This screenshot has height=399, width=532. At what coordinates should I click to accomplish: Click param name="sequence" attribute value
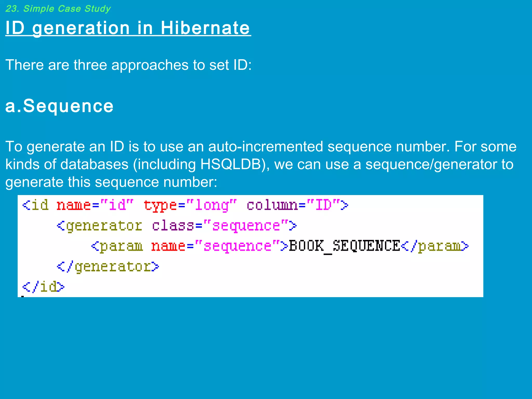click(237, 246)
